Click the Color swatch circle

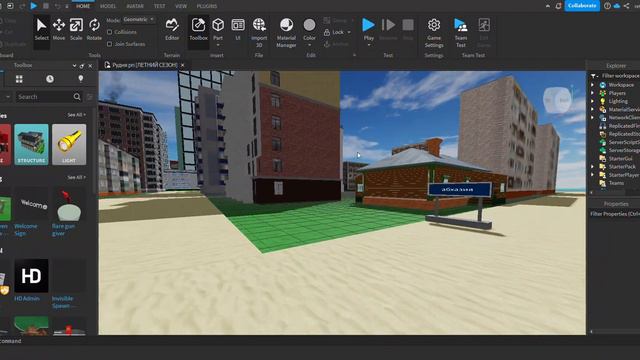[x=309, y=25]
